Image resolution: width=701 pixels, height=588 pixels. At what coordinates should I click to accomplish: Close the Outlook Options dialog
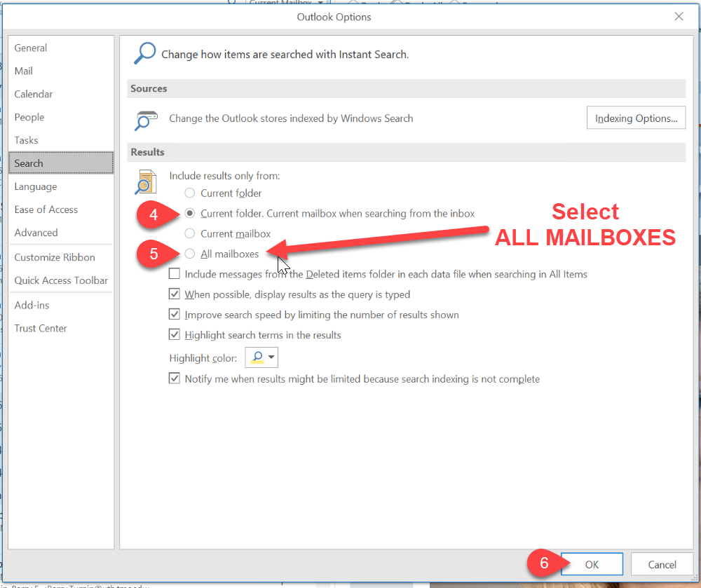pos(678,16)
